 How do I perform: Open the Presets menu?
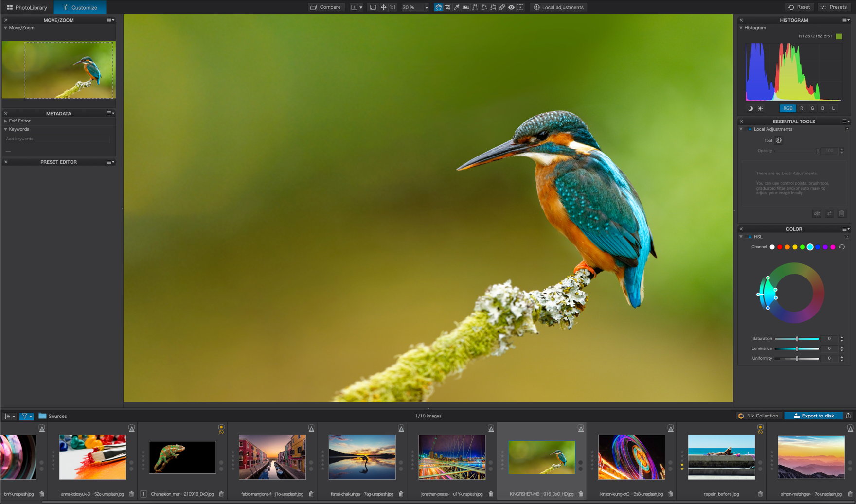tap(833, 7)
